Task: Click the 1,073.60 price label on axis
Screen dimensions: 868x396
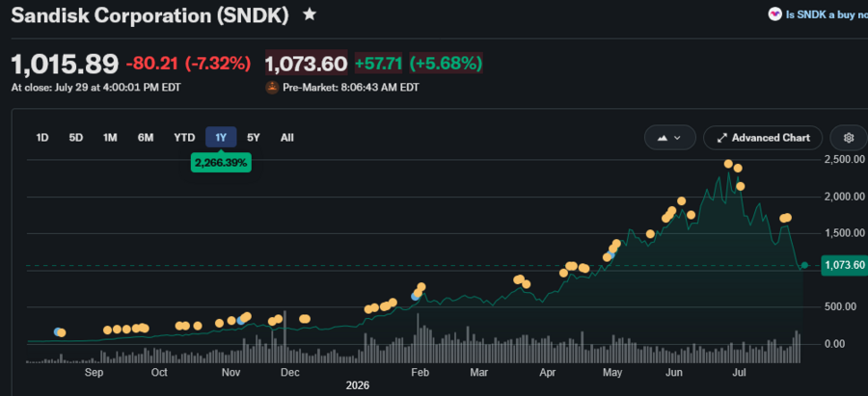Action: coord(844,266)
